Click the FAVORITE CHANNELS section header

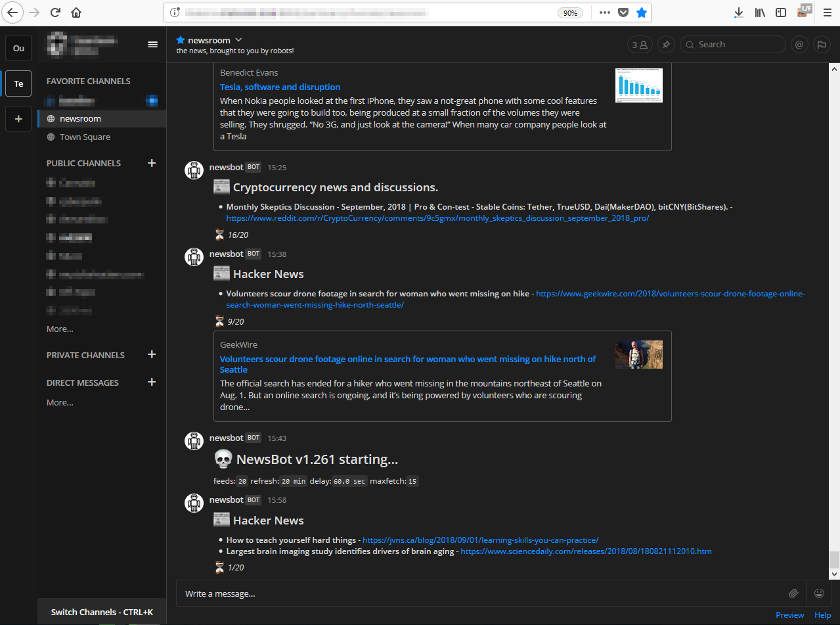point(88,81)
